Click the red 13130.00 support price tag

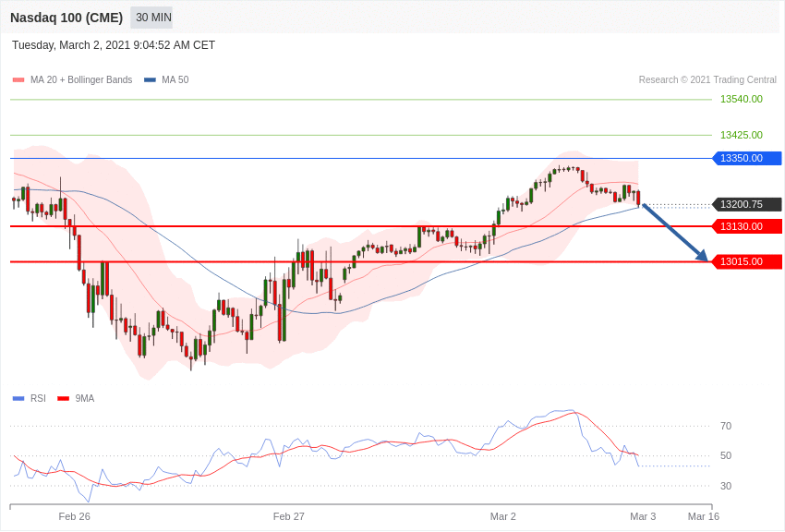coord(747,226)
